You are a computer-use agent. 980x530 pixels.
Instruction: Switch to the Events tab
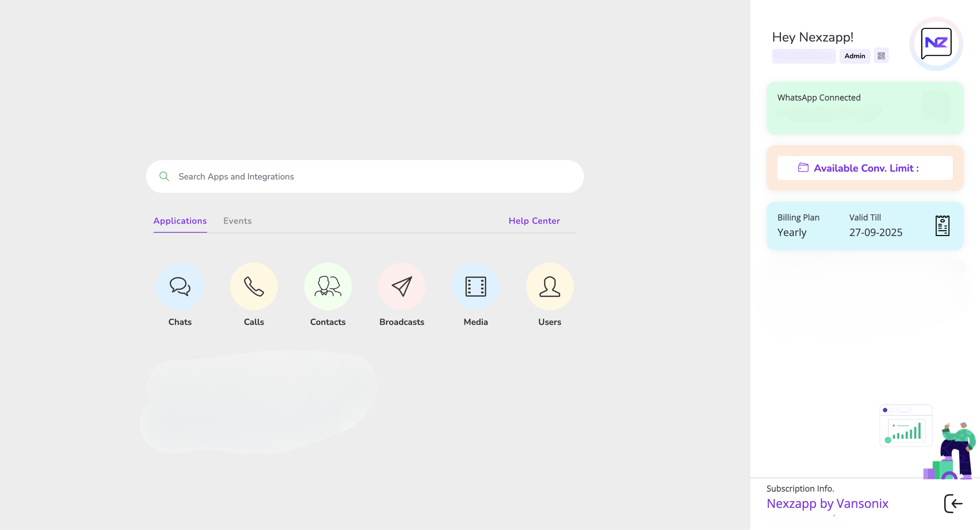[x=237, y=221]
